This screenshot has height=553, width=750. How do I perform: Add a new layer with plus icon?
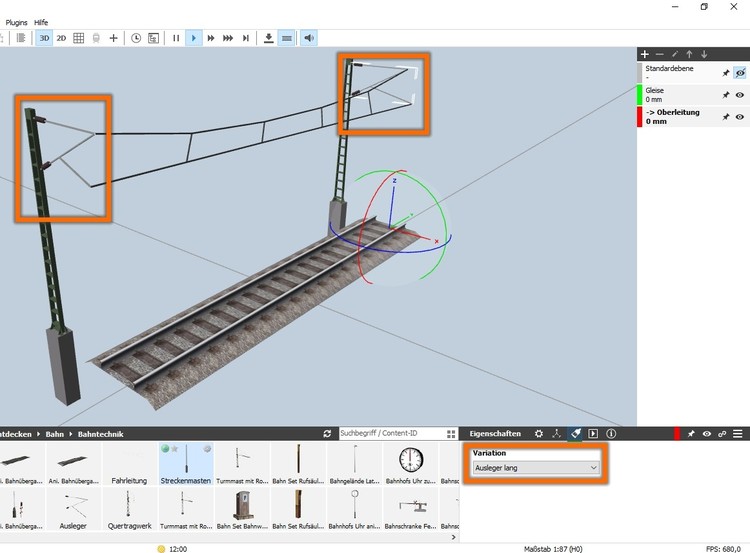(x=645, y=54)
